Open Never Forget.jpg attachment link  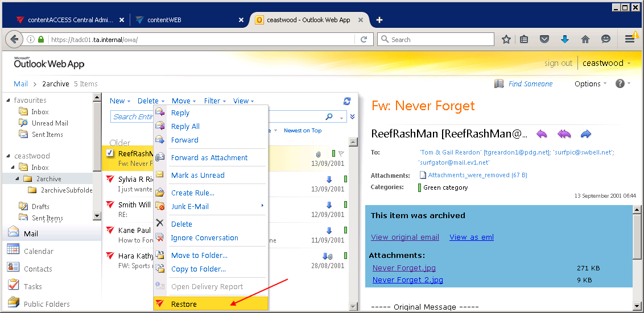click(x=404, y=268)
